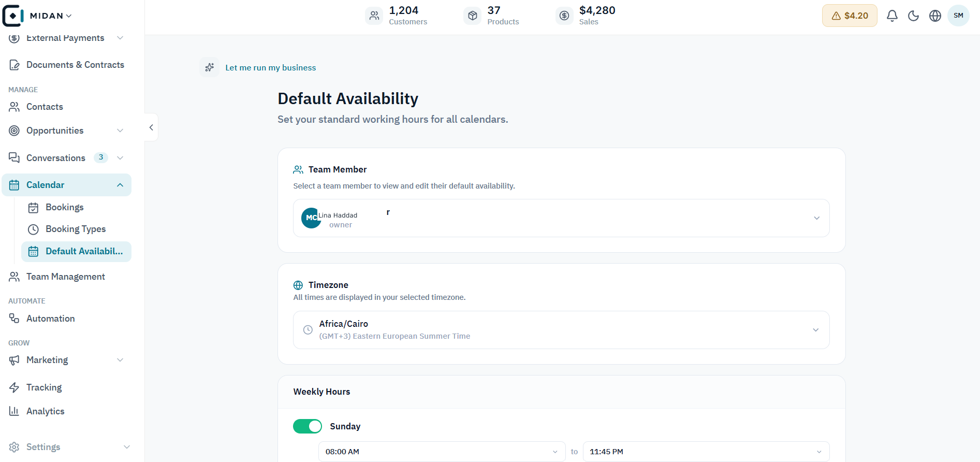Toggle dark mode moon icon
The height and width of the screenshot is (462, 980).
coord(914,16)
